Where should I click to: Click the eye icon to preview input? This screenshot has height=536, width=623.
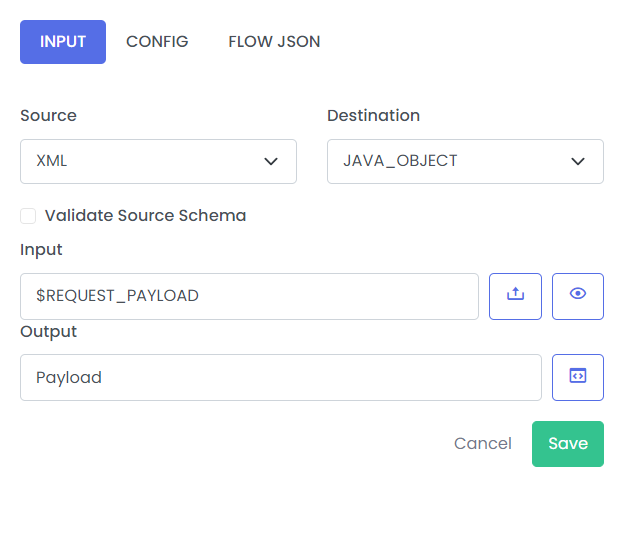click(577, 296)
